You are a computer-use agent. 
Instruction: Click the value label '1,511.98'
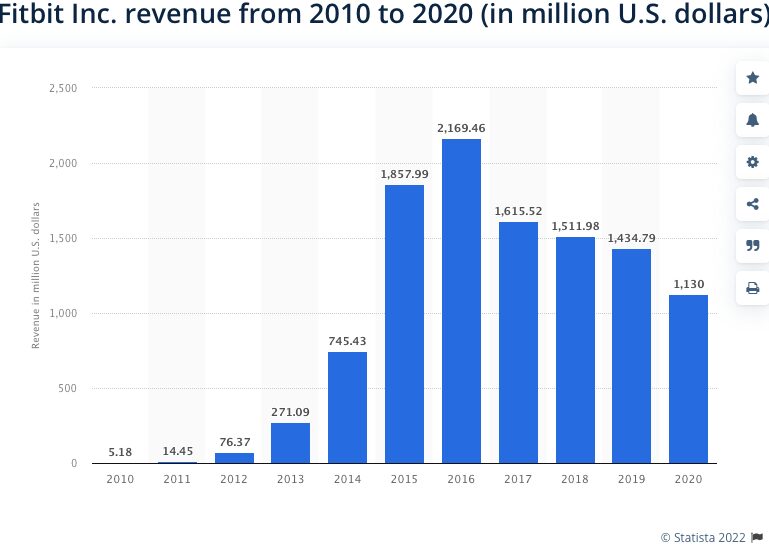click(575, 226)
